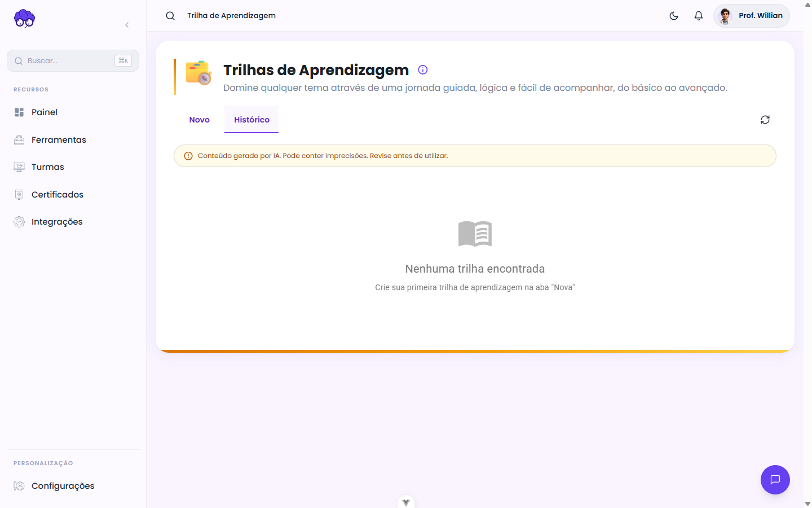
Task: Open Turmas in the sidebar
Action: click(73, 167)
